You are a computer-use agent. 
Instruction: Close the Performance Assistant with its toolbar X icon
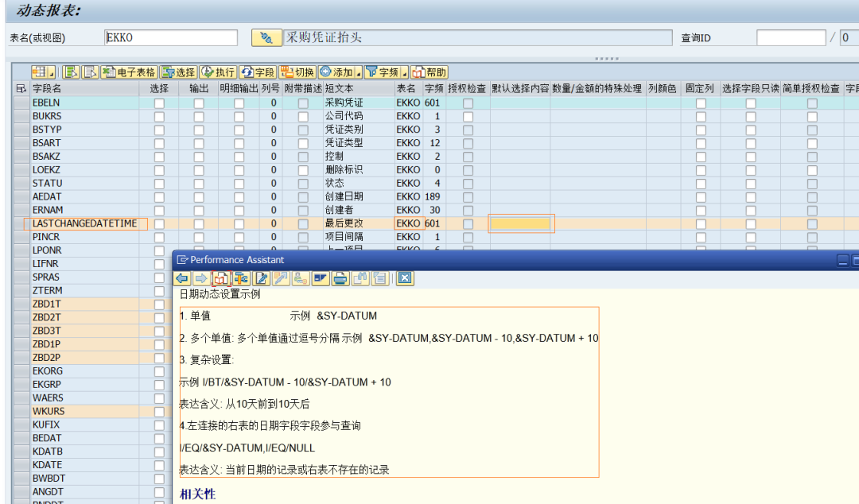point(405,278)
